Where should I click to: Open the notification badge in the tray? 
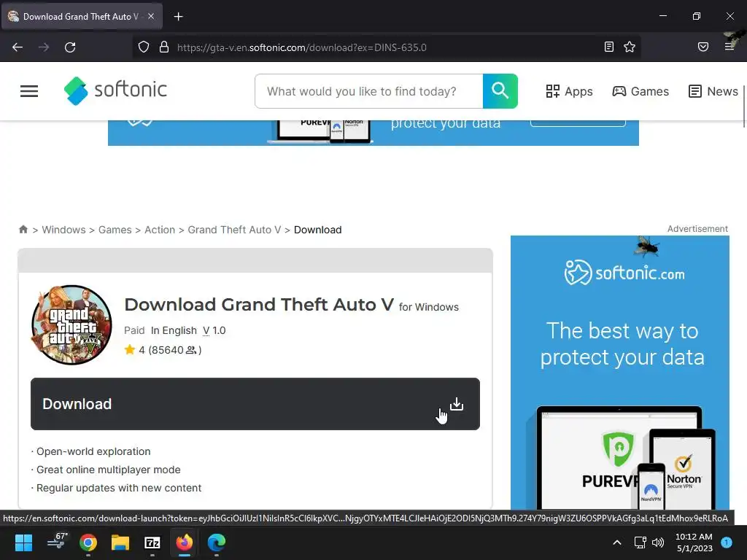pyautogui.click(x=727, y=542)
